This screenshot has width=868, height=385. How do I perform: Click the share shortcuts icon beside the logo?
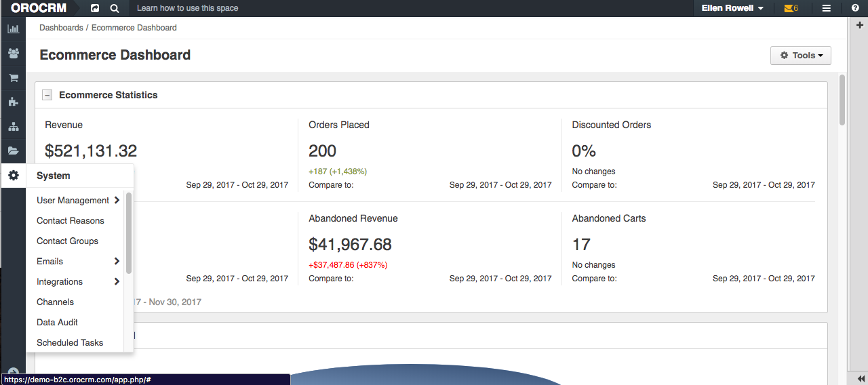pos(95,8)
